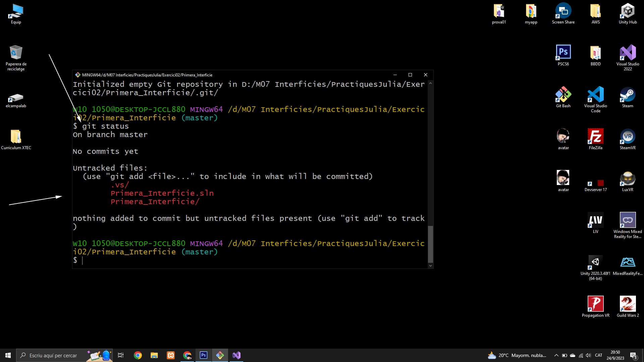The height and width of the screenshot is (362, 644).
Task: Switch to Photoshop in taskbar
Action: point(204,355)
